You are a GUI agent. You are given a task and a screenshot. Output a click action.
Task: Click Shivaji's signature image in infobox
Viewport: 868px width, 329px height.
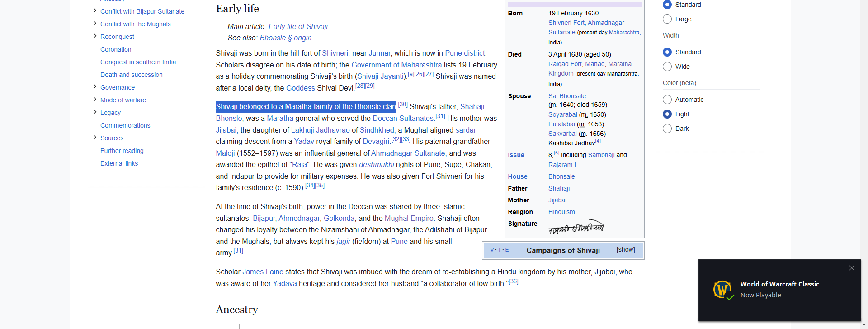coord(576,227)
